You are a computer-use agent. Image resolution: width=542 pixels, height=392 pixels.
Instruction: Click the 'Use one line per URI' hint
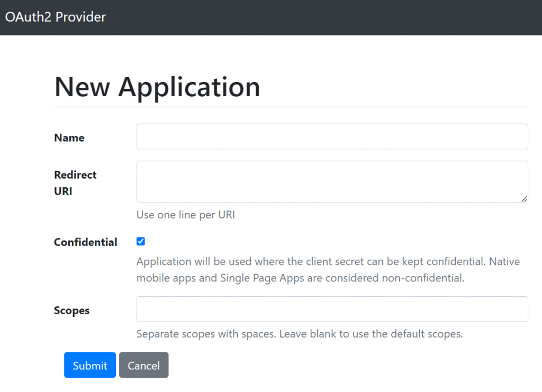point(185,215)
